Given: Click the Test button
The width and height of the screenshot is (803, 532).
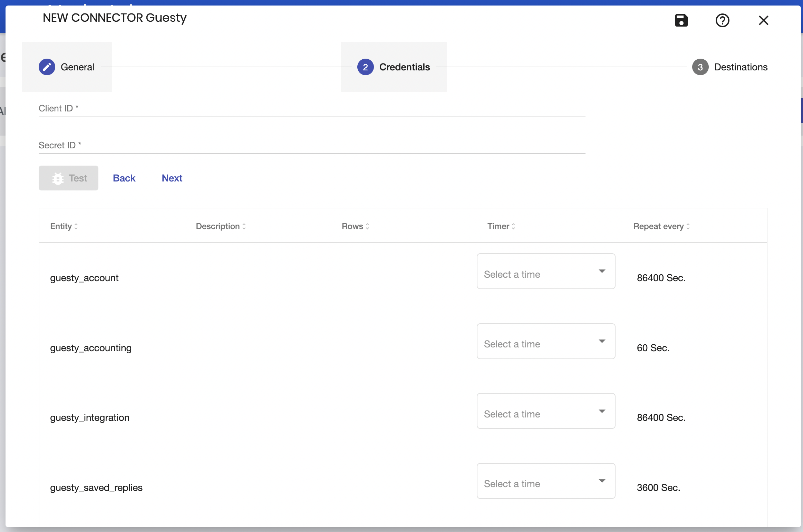Looking at the screenshot, I should (x=68, y=178).
